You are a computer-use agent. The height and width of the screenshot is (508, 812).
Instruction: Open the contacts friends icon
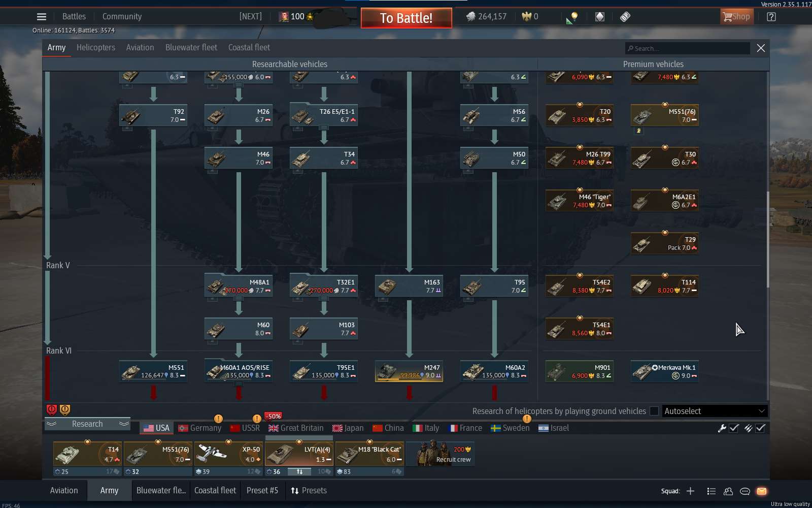tap(728, 491)
